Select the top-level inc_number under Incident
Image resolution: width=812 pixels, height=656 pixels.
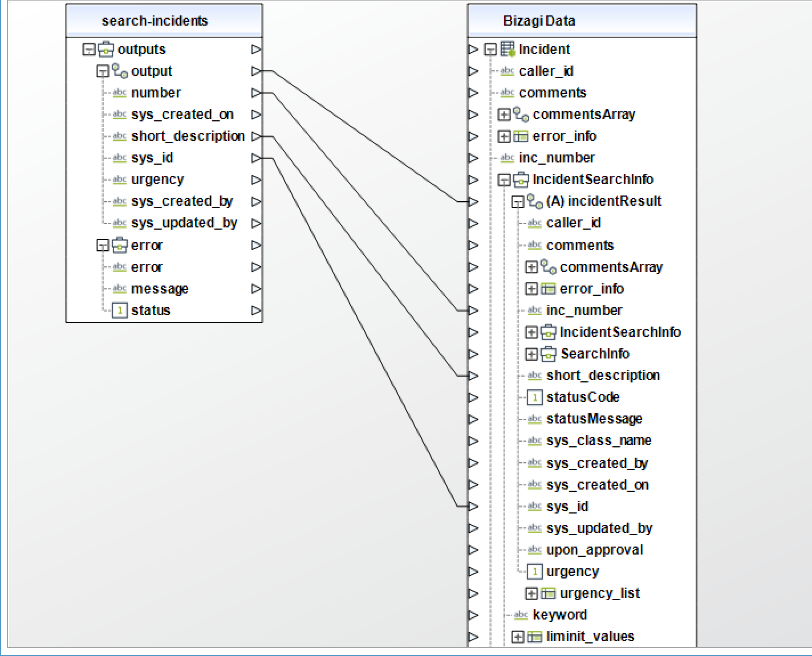pos(557,158)
